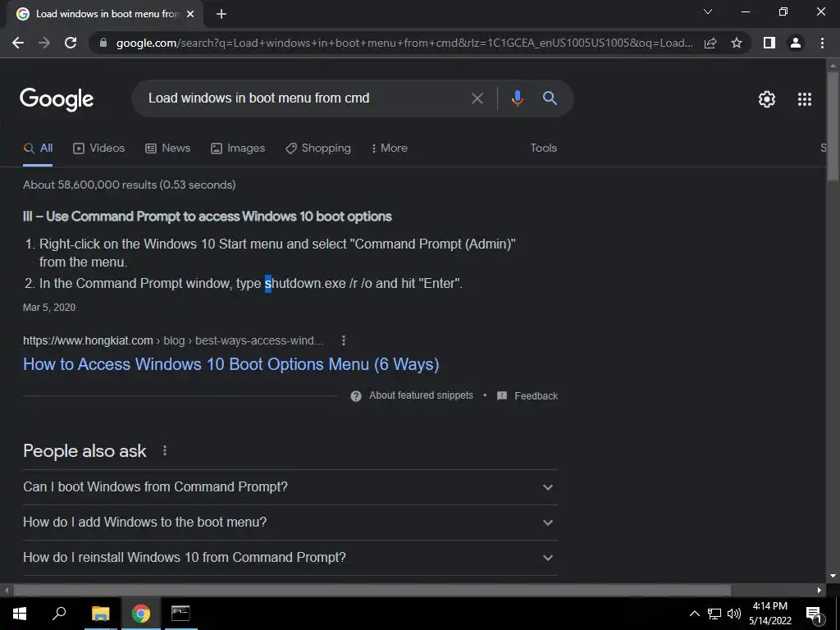
Task: Open network status tray icon
Action: click(714, 614)
